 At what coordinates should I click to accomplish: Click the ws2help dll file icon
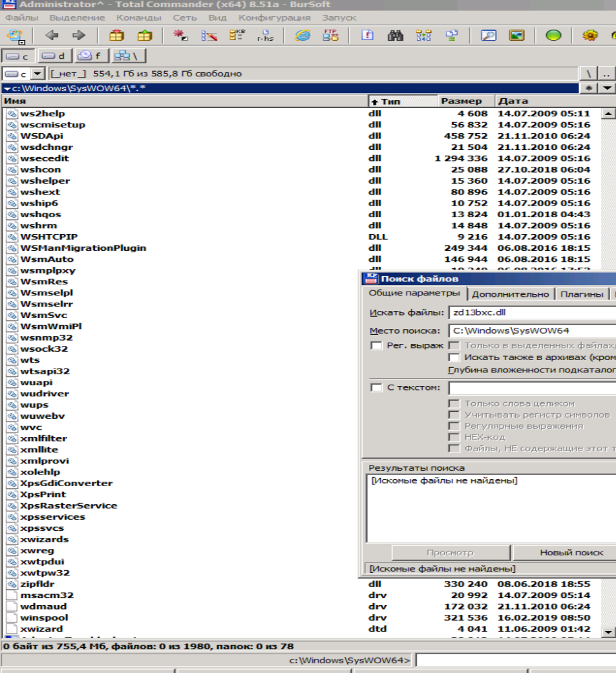pos(12,114)
